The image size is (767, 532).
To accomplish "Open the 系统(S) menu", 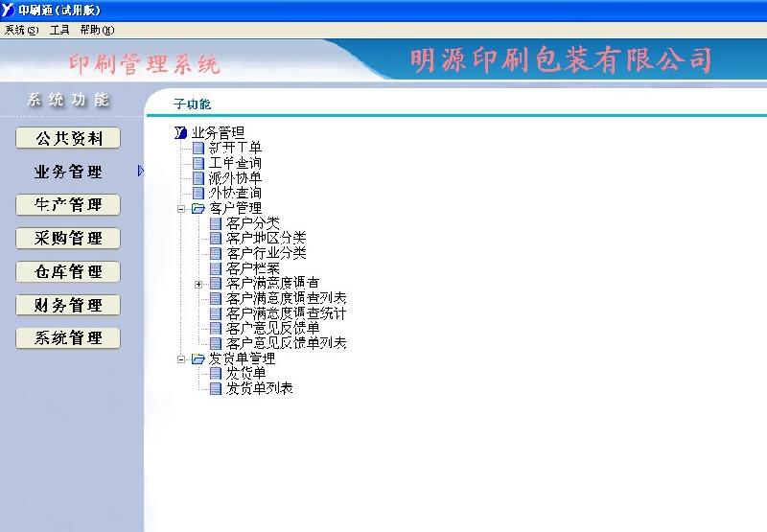I will 21,31.
